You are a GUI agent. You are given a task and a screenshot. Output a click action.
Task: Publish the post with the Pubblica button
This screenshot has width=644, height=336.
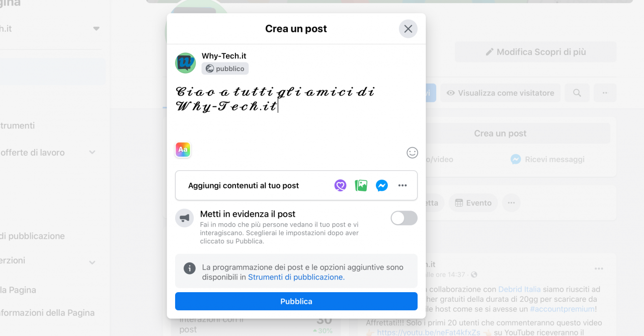(x=296, y=301)
